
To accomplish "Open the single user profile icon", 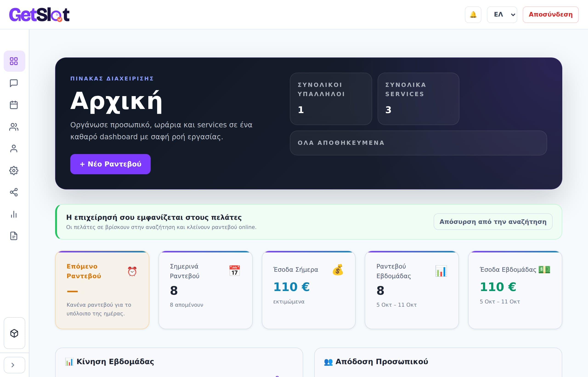I will (x=14, y=149).
